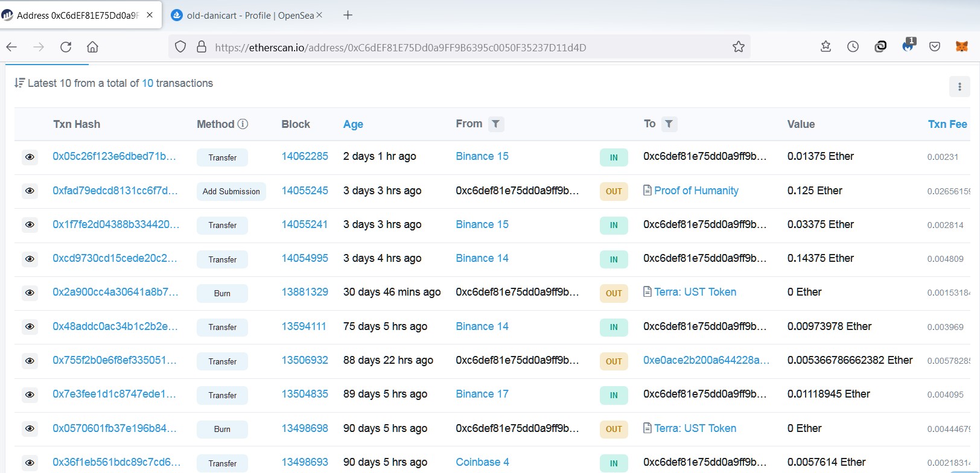Click the Burn badge at block 13881329
The width and height of the screenshot is (980, 473).
222,293
